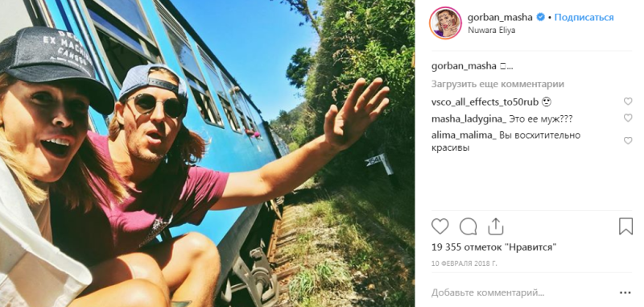Click the 10 февраля 2018 date stamp
This screenshot has width=644, height=307.
click(464, 263)
